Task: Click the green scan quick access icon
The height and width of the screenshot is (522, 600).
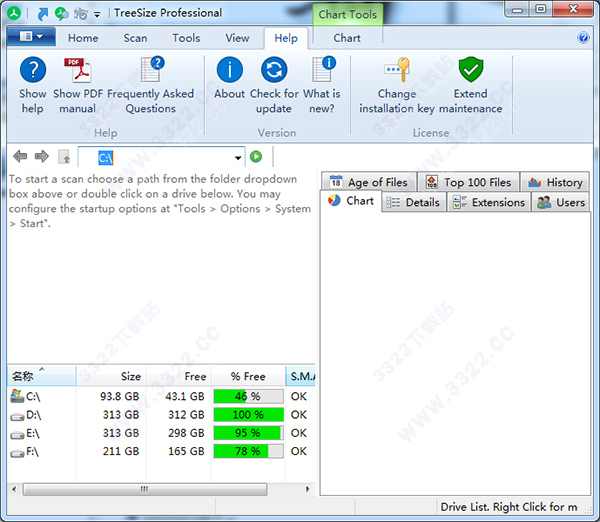Action: click(x=61, y=14)
